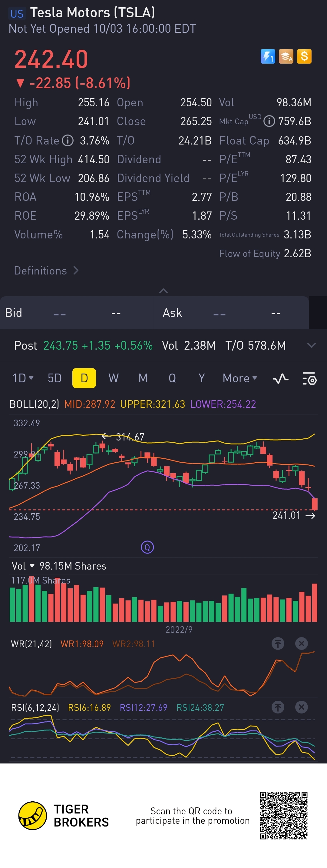Open the chart indicator waveform icon
This screenshot has width=327, height=868.
tap(280, 379)
